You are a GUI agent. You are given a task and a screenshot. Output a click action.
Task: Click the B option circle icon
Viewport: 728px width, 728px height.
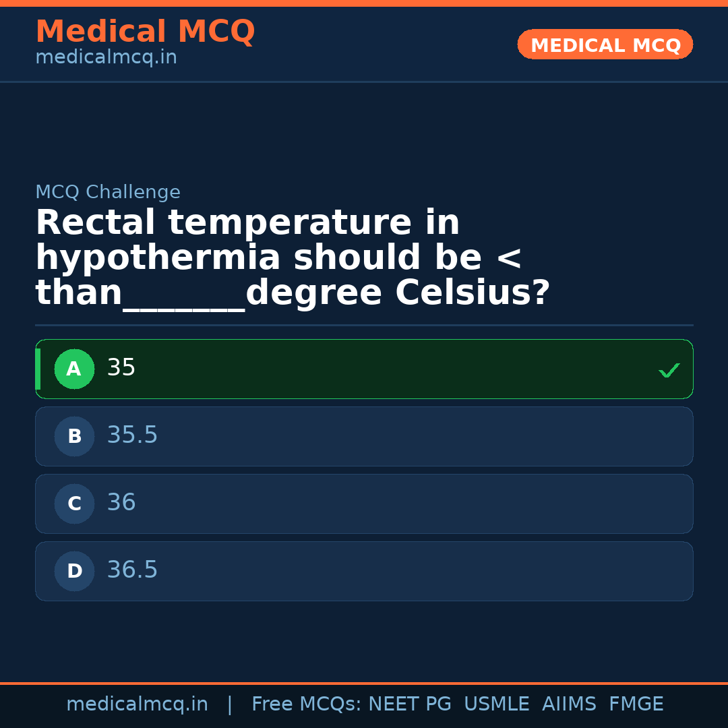74,437
